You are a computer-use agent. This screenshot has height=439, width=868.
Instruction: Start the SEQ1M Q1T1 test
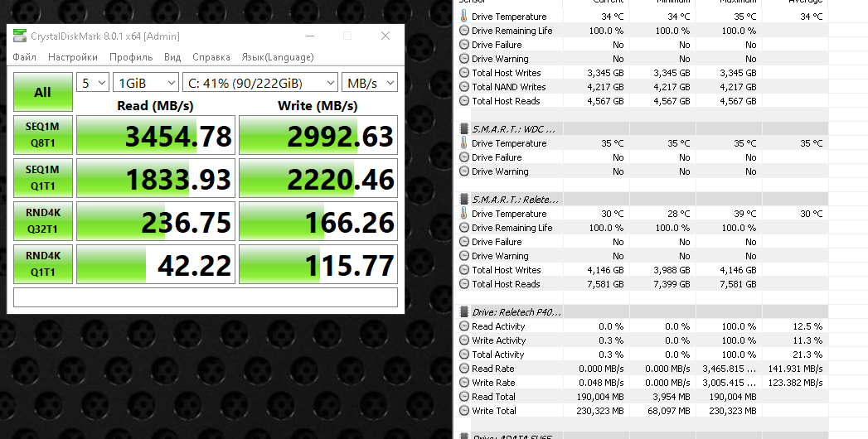[x=42, y=178]
